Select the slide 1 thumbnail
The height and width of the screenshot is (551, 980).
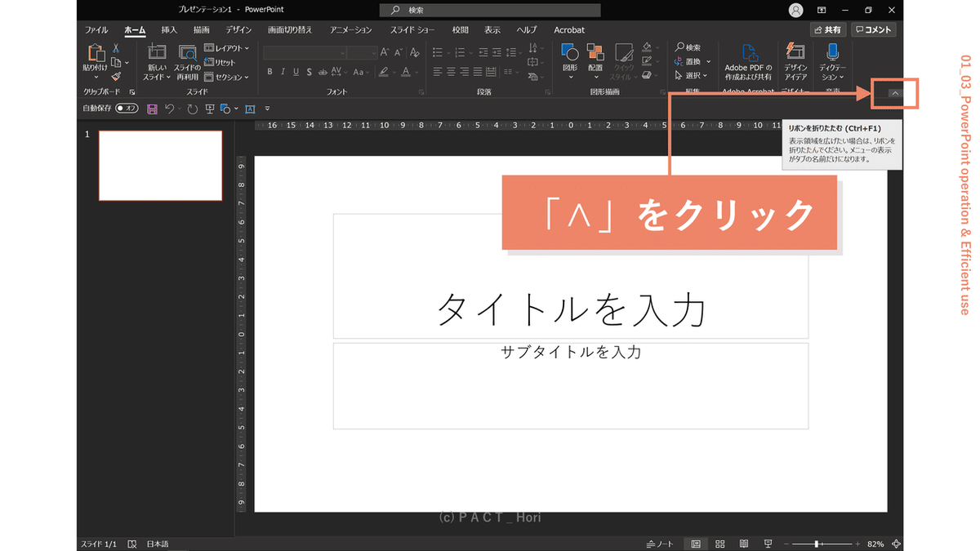pyautogui.click(x=160, y=166)
